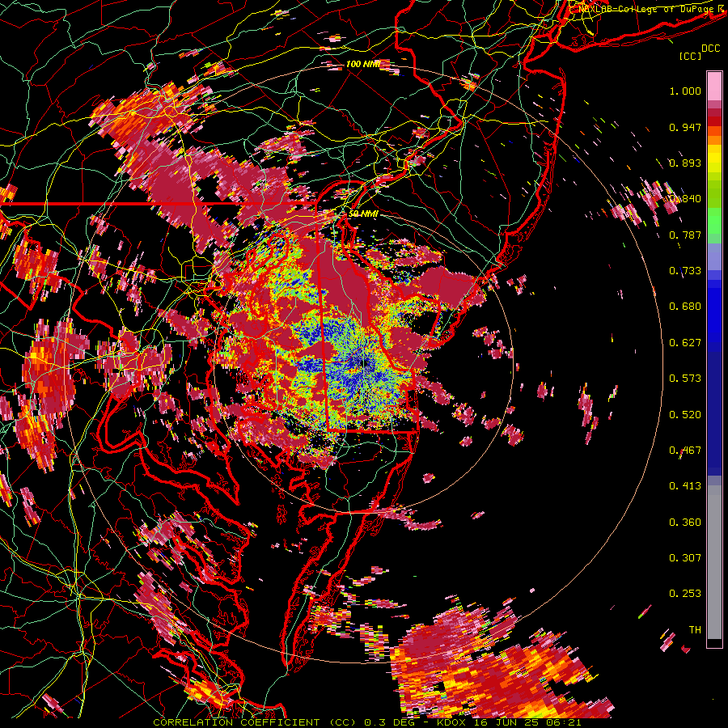Pick the light pink top segment of color bar
Image resolution: width=728 pixels, height=728 pixels.
click(x=714, y=86)
